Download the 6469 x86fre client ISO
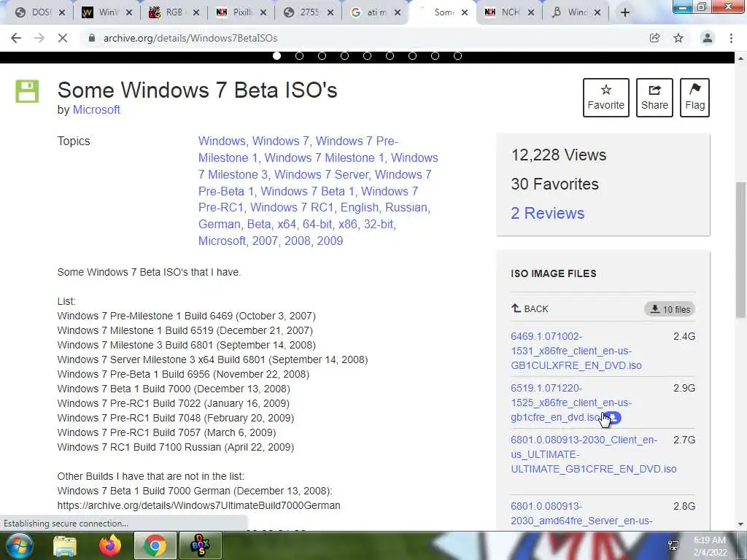Image resolution: width=747 pixels, height=560 pixels. tap(576, 351)
